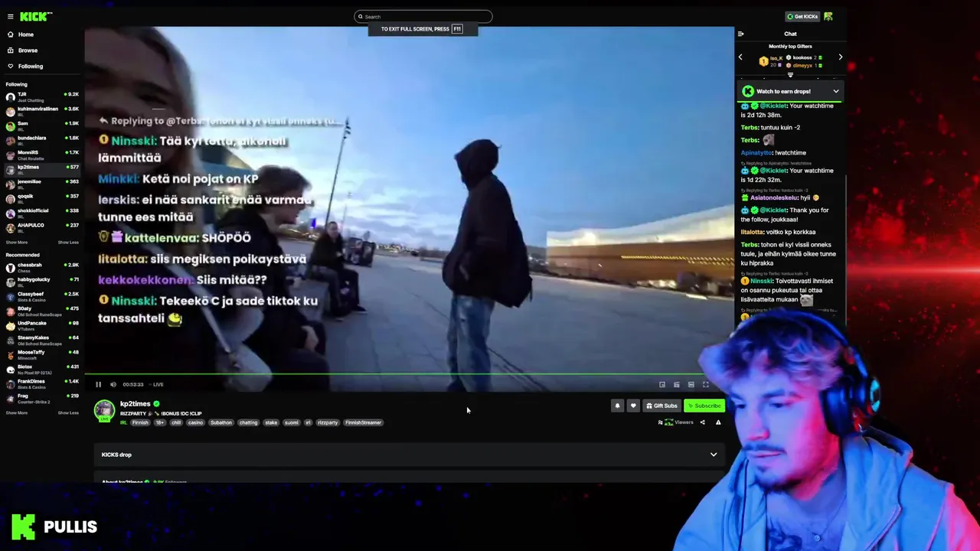
Task: Collapse the chat panel with its arrow icon
Action: [740, 34]
